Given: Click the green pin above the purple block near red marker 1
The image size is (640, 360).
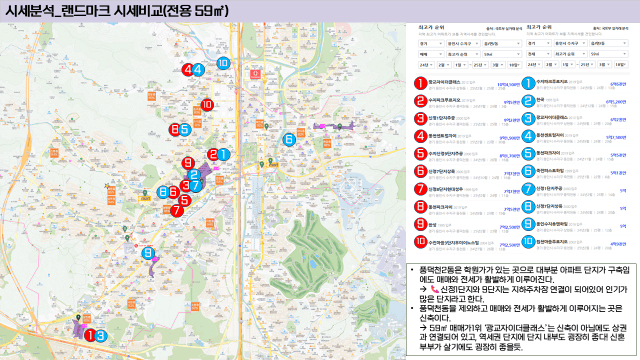Looking at the screenshot, I should (78, 317).
